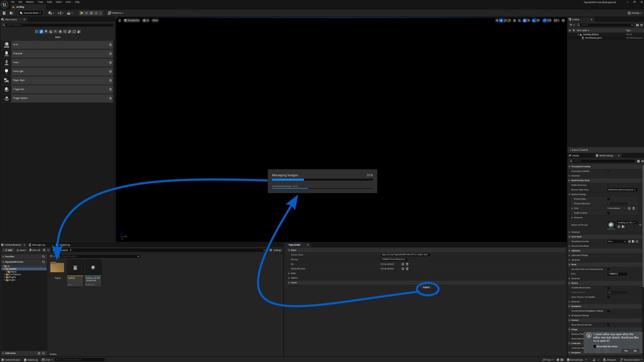Click trash icon for Grids array
Viewport: 644px width, 362px height.
[633, 208]
